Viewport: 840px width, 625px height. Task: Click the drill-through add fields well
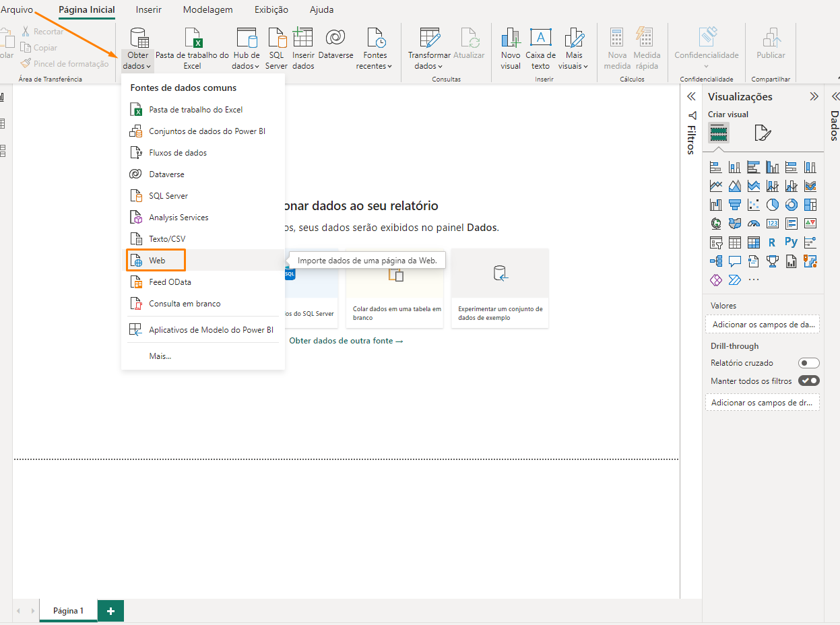(x=763, y=403)
